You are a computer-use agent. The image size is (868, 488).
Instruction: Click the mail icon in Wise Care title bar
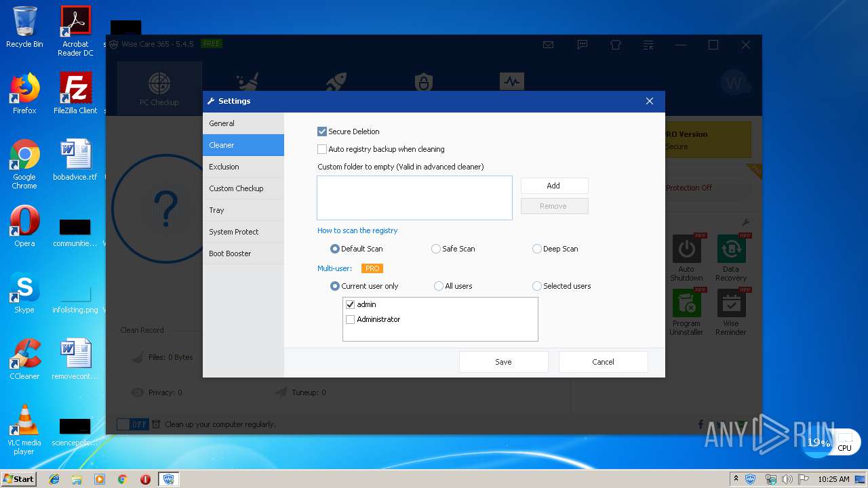click(x=548, y=45)
